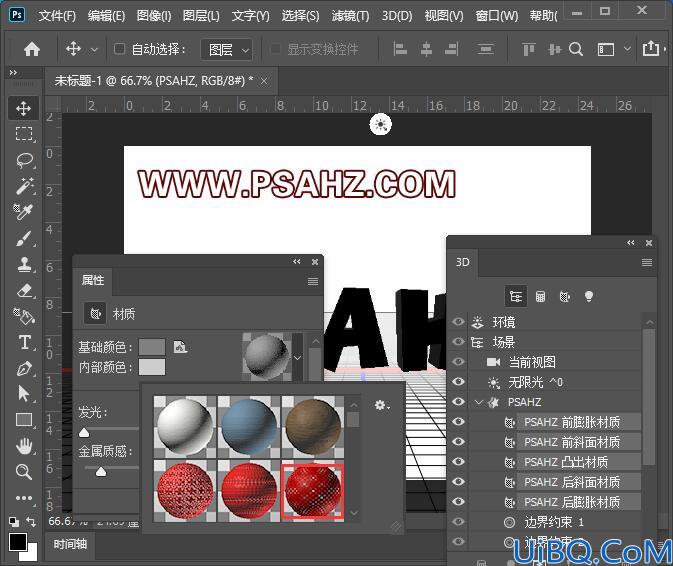Align left edges icon

400,49
